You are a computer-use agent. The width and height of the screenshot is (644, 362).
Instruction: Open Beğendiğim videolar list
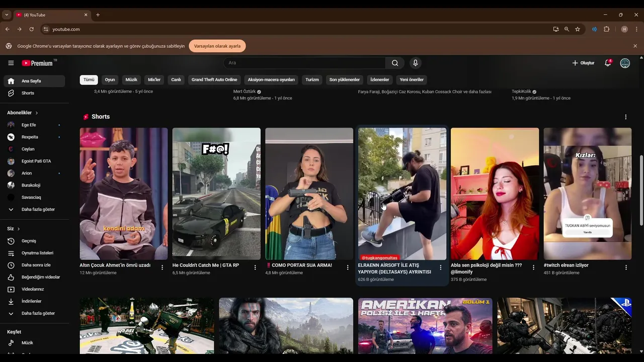pos(34,277)
